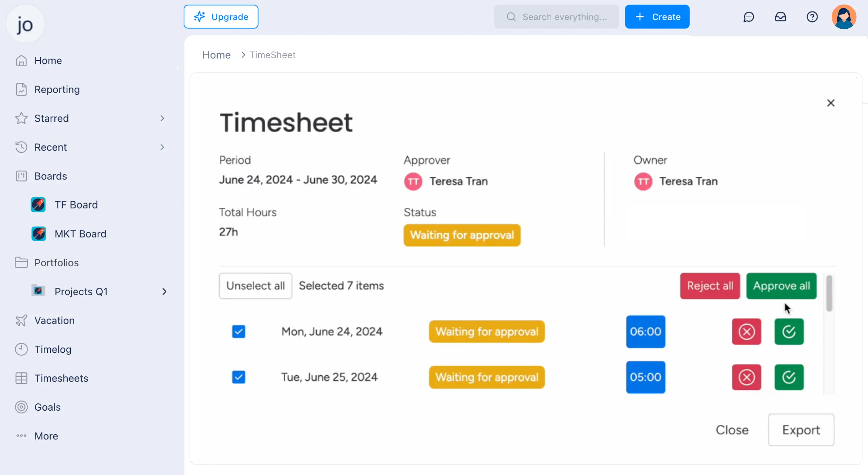Approve the Tue, June 25 entry with green checkmark
Screen dimensions: 868x475
pos(789,377)
